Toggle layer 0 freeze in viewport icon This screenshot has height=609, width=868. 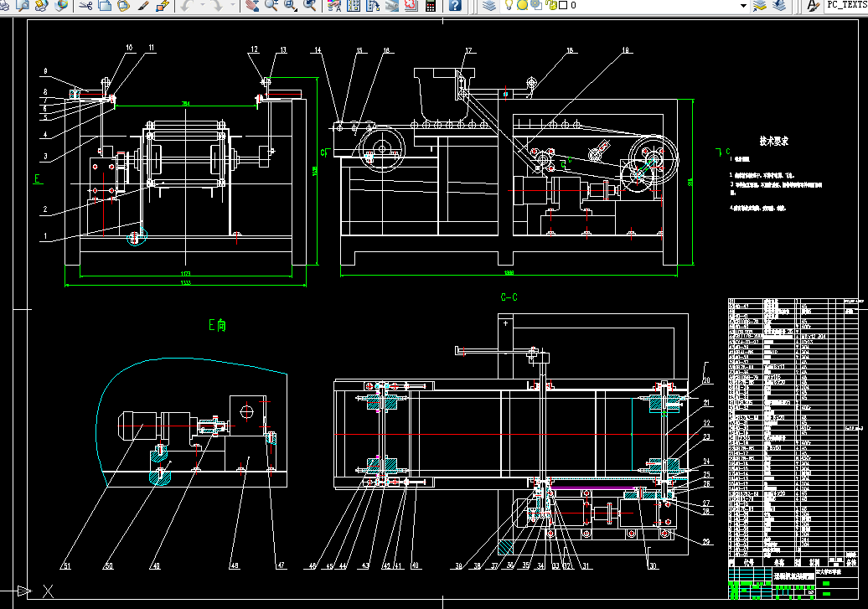536,5
